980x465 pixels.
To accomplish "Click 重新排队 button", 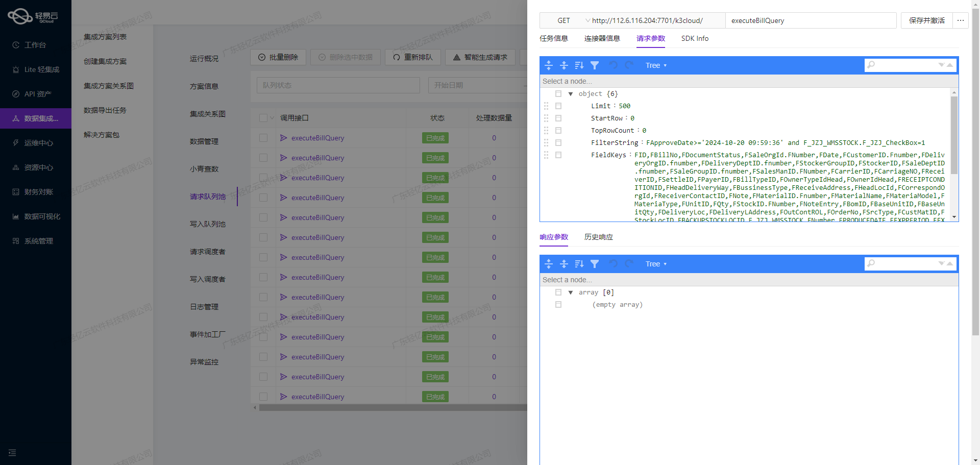I will [x=413, y=57].
